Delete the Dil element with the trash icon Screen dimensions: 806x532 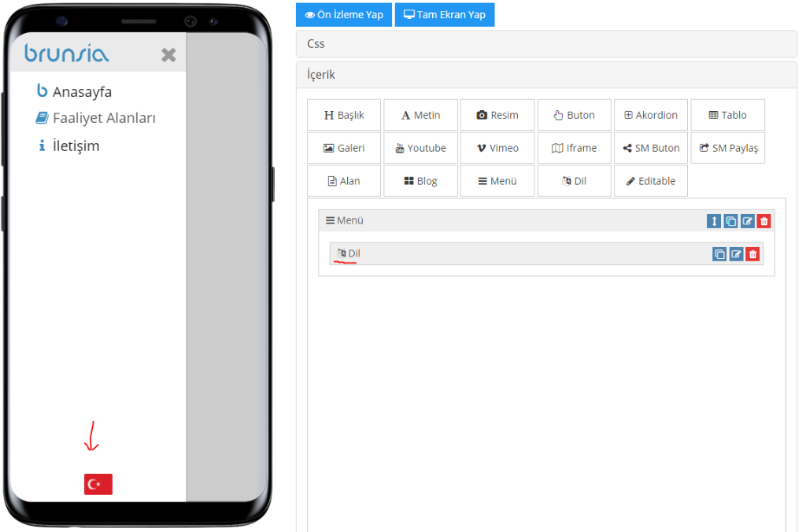coord(752,254)
